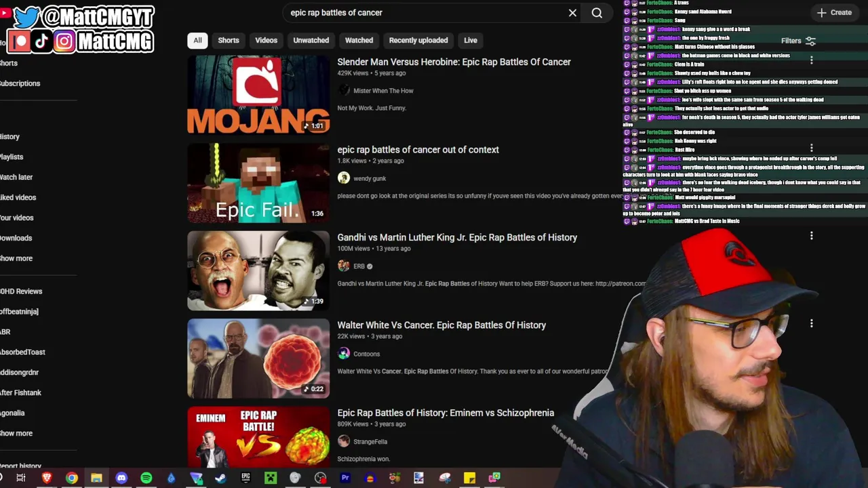Click the Contoons channel avatar
Viewport: 868px width, 488px height.
tap(344, 354)
